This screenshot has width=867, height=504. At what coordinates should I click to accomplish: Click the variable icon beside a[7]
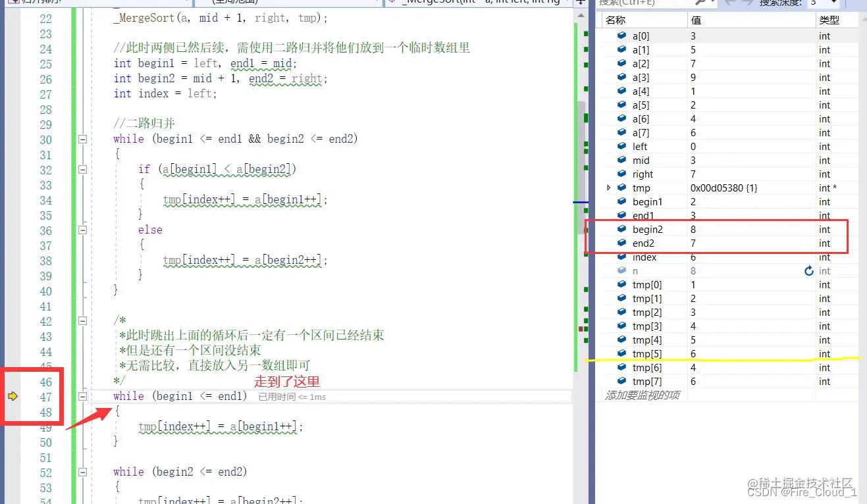click(621, 132)
